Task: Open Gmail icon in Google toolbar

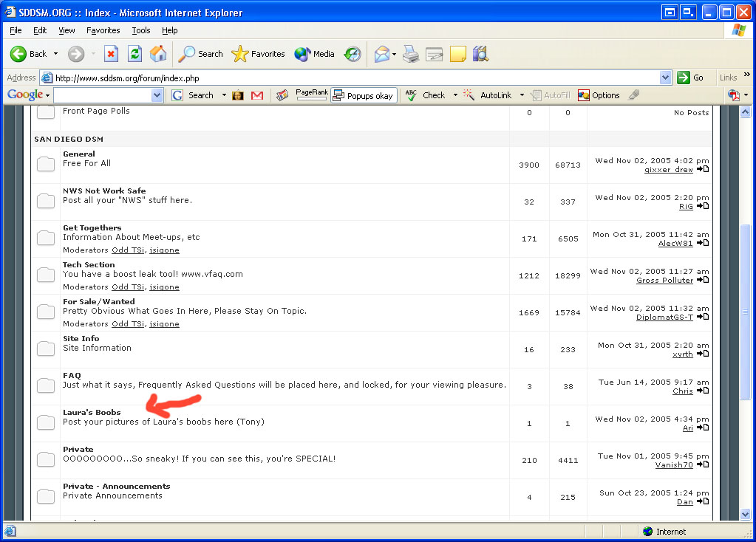Action: [x=257, y=95]
